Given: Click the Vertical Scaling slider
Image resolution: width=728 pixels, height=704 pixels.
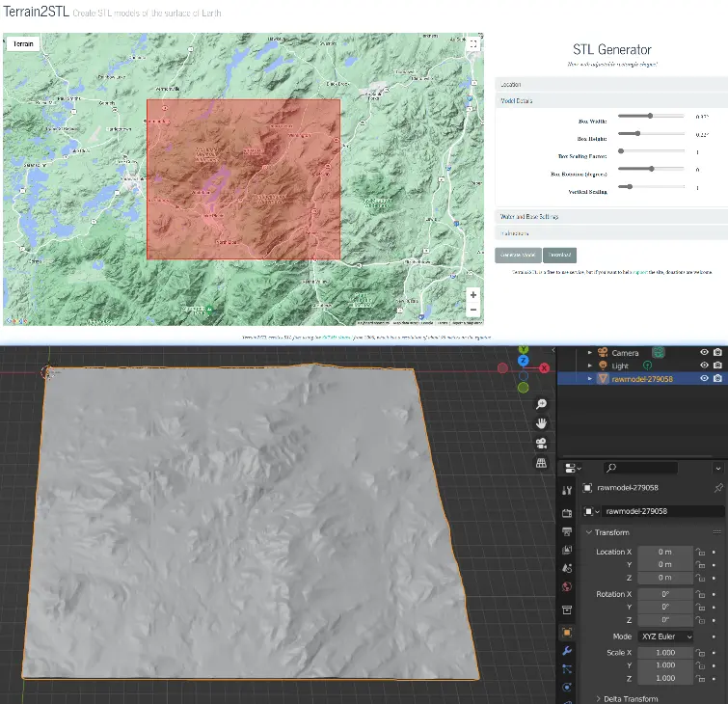Looking at the screenshot, I should 651,187.
